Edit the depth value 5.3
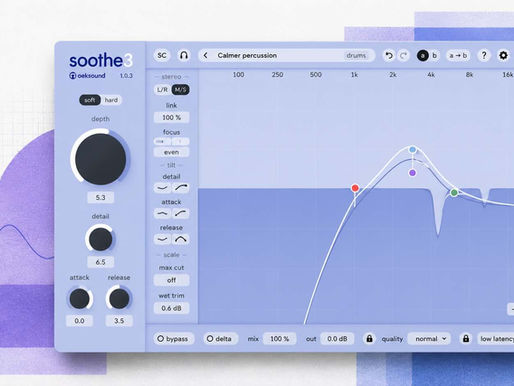514x386 pixels. (100, 197)
